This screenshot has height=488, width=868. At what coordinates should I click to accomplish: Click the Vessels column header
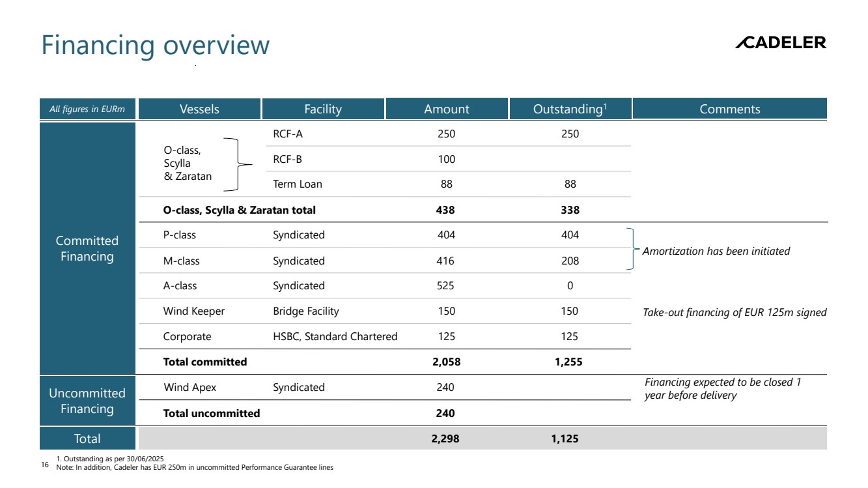(x=199, y=109)
